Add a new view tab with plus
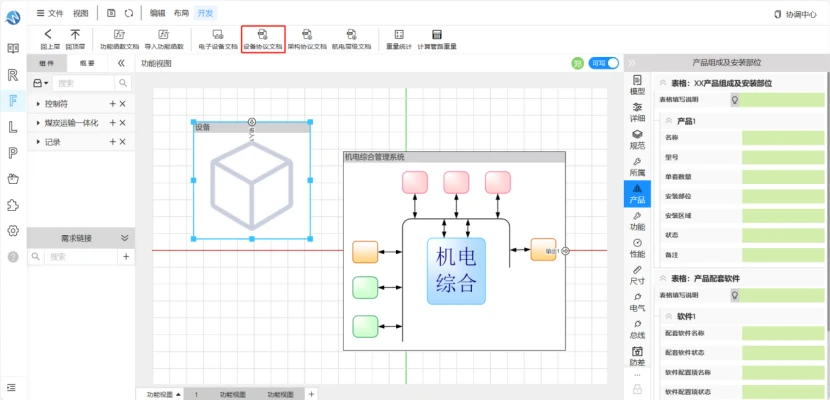Image resolution: width=830 pixels, height=400 pixels. [311, 394]
